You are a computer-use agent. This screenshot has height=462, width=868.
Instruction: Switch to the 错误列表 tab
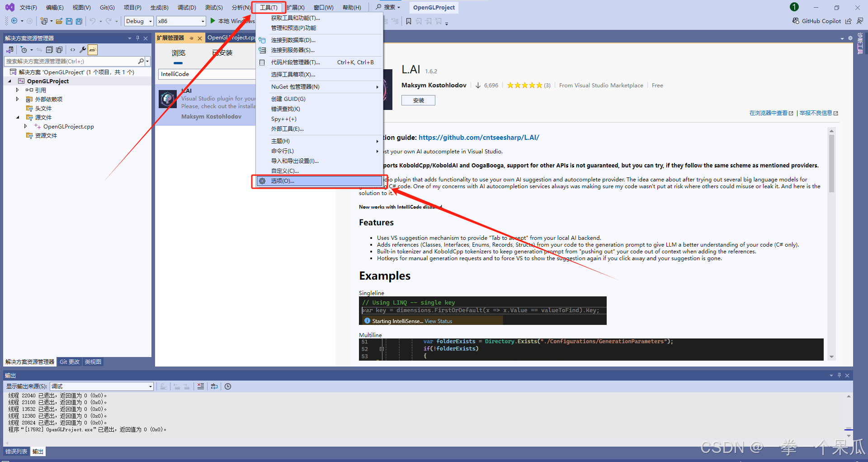point(16,452)
